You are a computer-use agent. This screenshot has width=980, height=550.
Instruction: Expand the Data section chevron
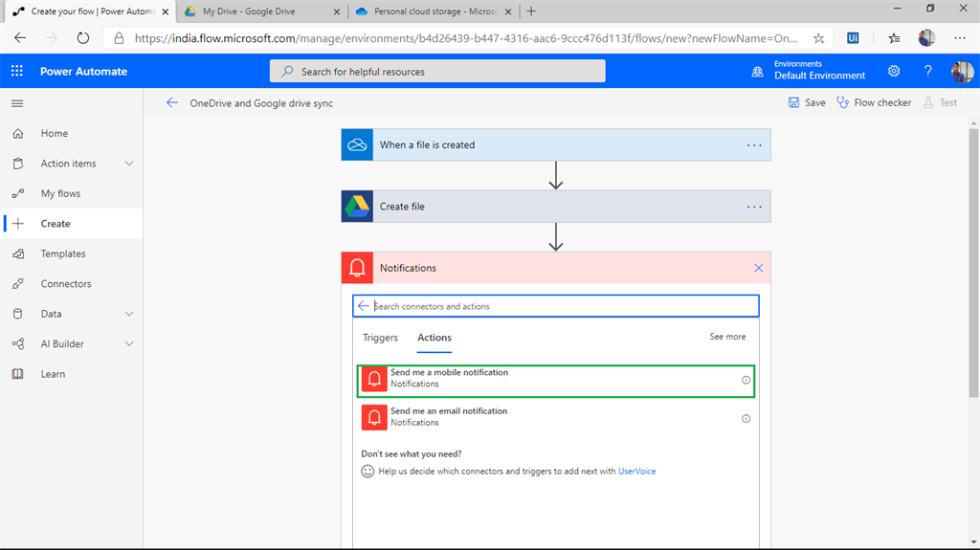click(x=129, y=314)
